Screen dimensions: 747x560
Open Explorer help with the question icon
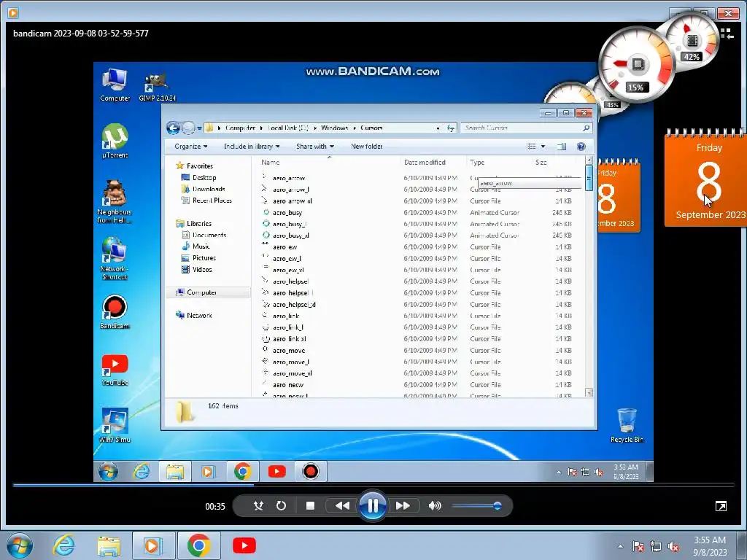(x=581, y=146)
